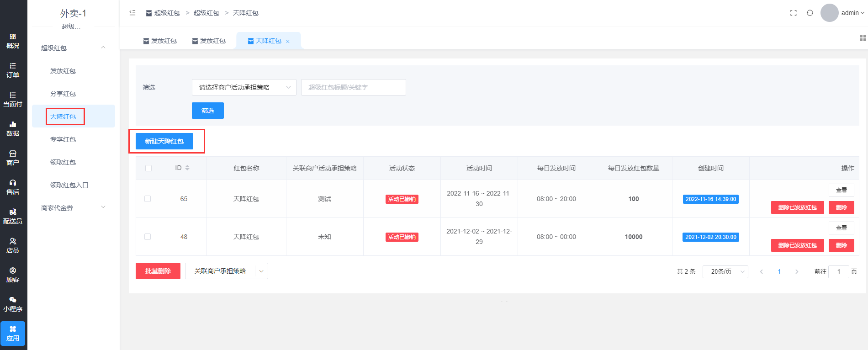Open the 售后 after-sales sidebar icon

click(13, 187)
